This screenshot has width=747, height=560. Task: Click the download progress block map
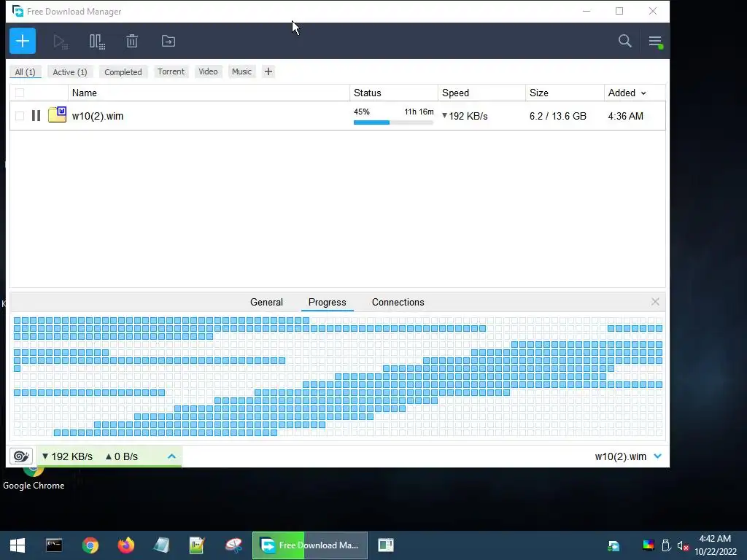coord(338,376)
